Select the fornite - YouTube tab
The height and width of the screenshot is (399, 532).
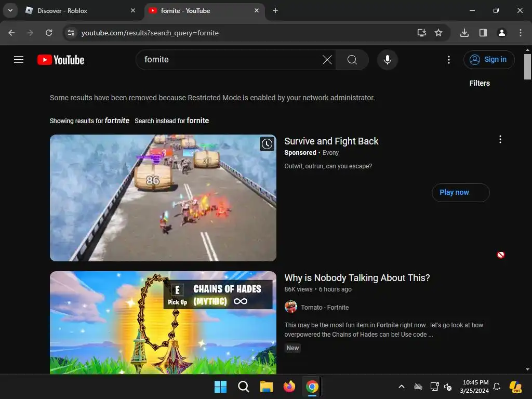204,11
